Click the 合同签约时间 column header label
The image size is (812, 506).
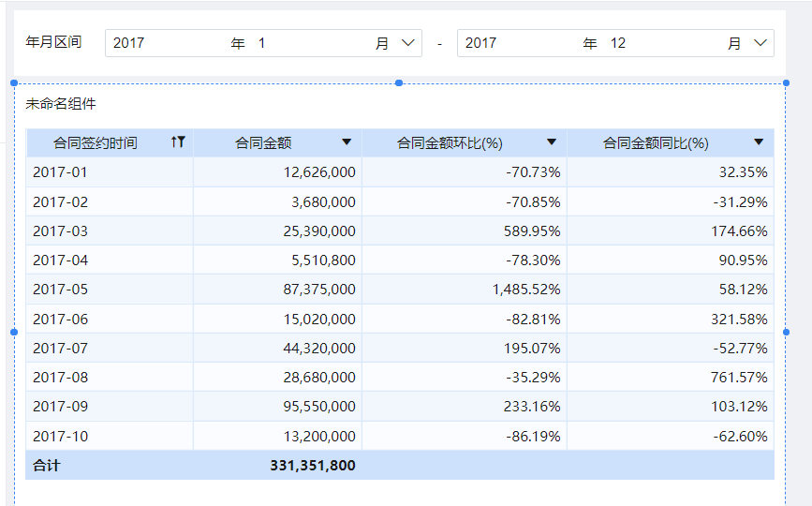tap(96, 142)
